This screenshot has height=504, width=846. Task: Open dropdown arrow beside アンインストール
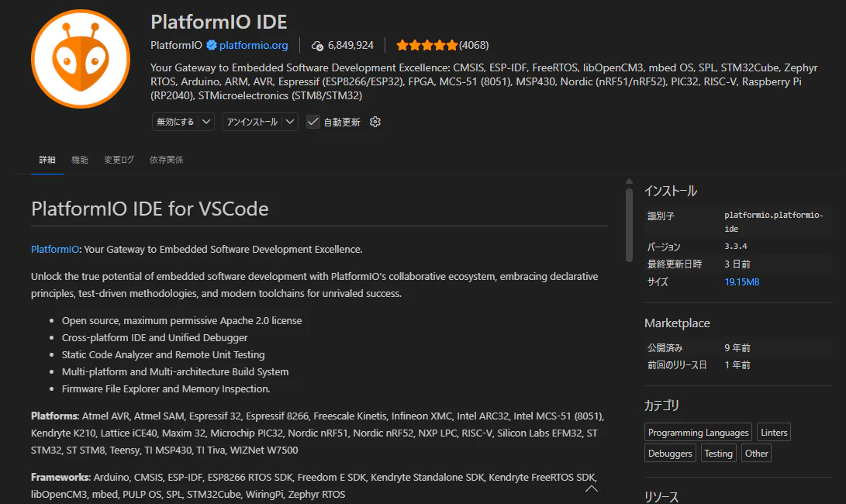point(290,122)
